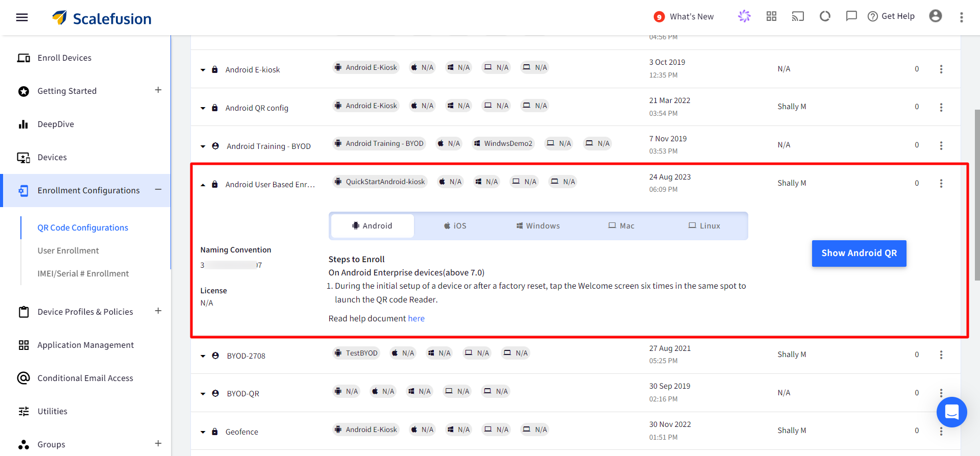
Task: Click Android QR config name
Action: [x=257, y=108]
